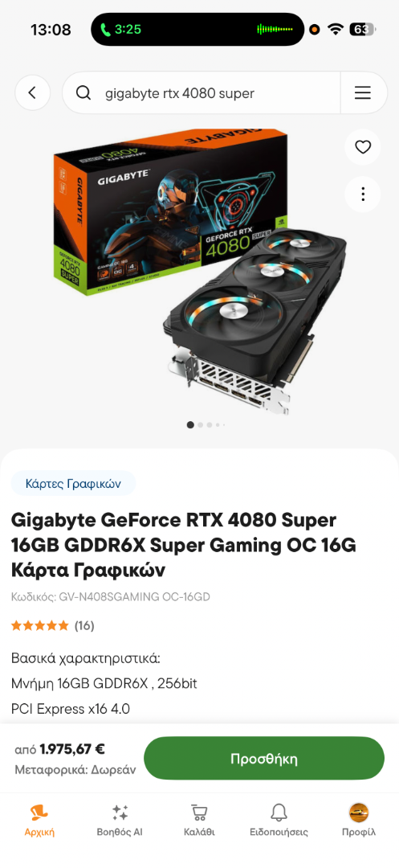Open the Κάρτες Γραφικών category tag

coord(73,484)
